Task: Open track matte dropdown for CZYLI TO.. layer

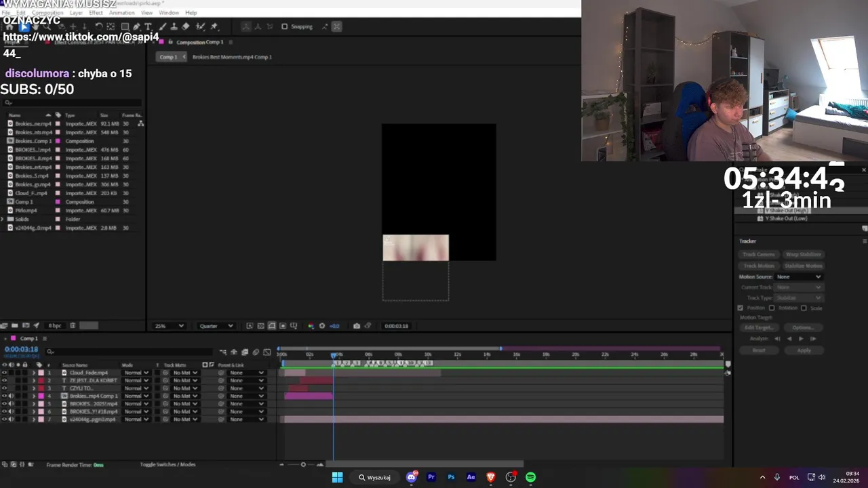Action: click(184, 388)
